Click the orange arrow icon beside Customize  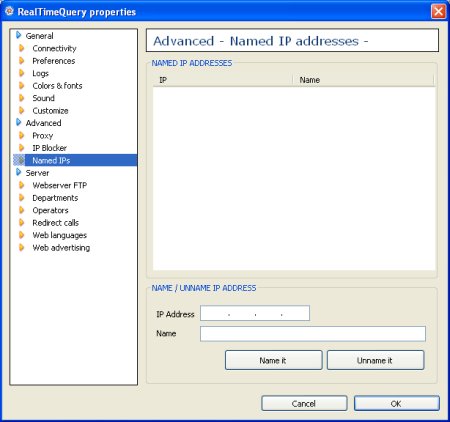pyautogui.click(x=22, y=110)
